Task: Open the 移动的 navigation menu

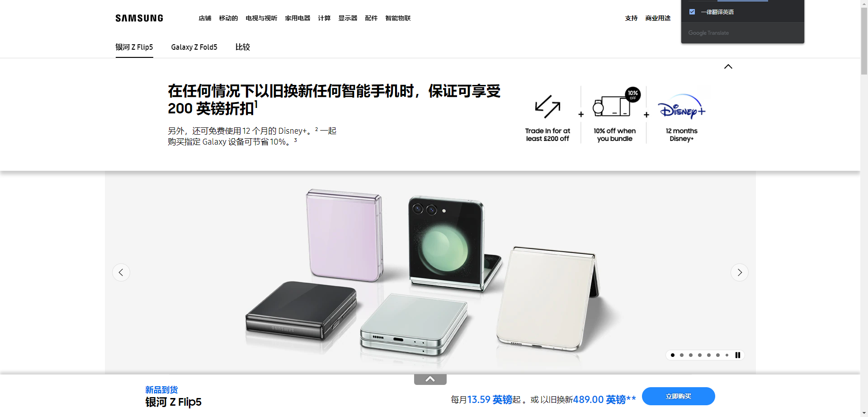Action: (x=228, y=18)
